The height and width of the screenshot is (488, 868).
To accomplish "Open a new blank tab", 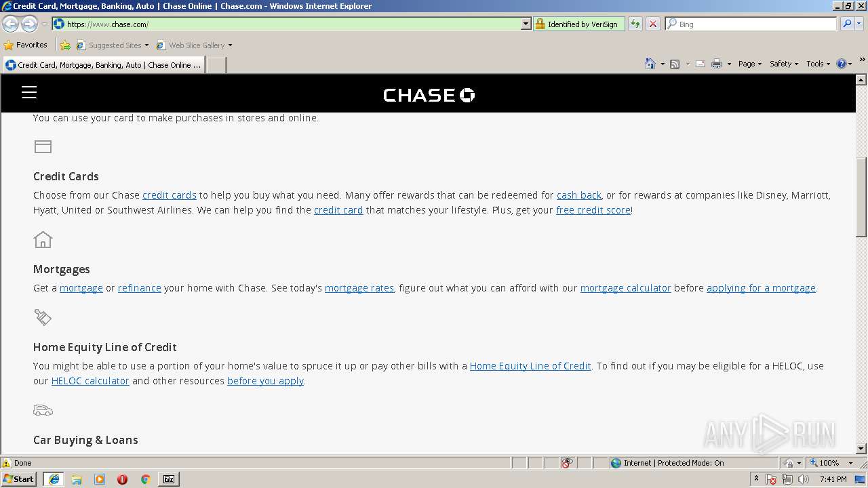I will [x=216, y=65].
